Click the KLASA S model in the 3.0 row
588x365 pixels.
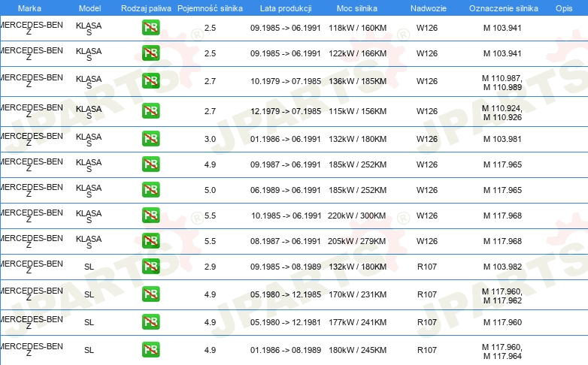pos(89,140)
